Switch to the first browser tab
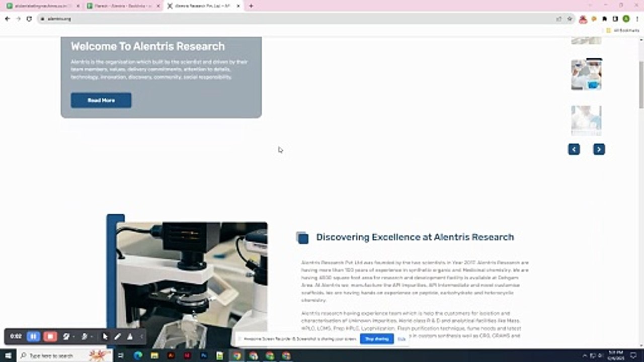 (x=42, y=6)
